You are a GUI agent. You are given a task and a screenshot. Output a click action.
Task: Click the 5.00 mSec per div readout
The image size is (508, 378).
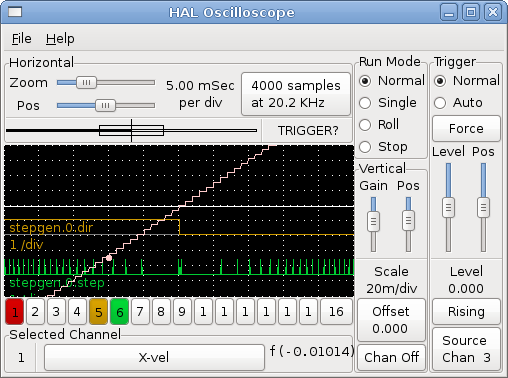click(x=200, y=94)
